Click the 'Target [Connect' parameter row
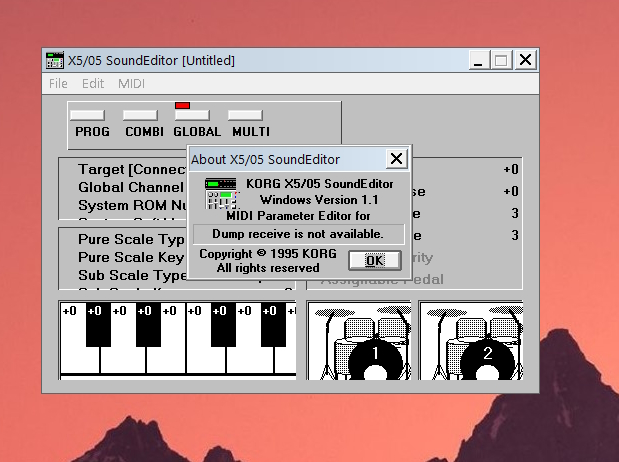This screenshot has height=462, width=619. click(133, 169)
